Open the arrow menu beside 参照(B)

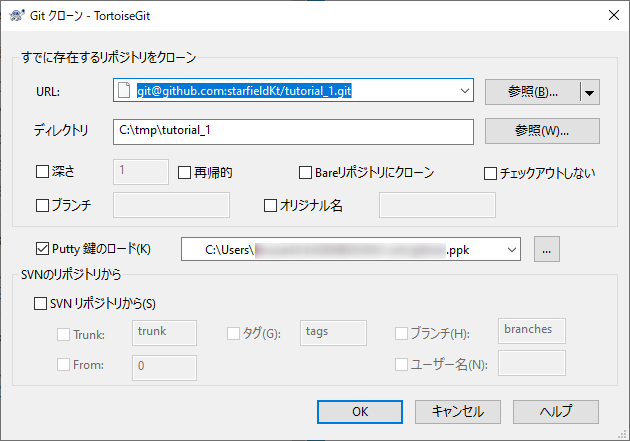(590, 92)
